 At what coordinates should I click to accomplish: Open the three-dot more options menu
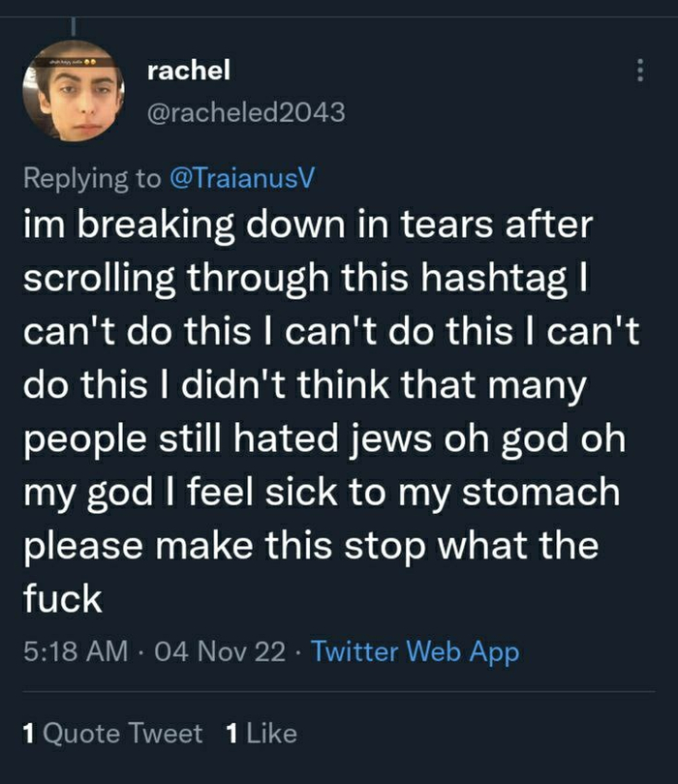pos(638,72)
